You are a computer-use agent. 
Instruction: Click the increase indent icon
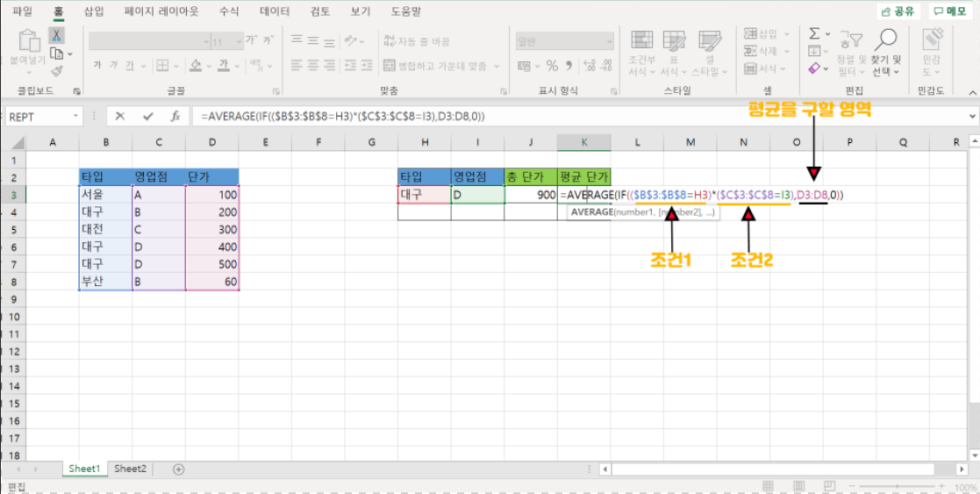click(368, 64)
